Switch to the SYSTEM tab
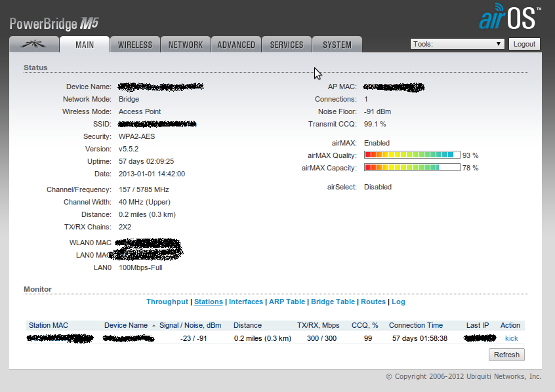 click(x=337, y=45)
